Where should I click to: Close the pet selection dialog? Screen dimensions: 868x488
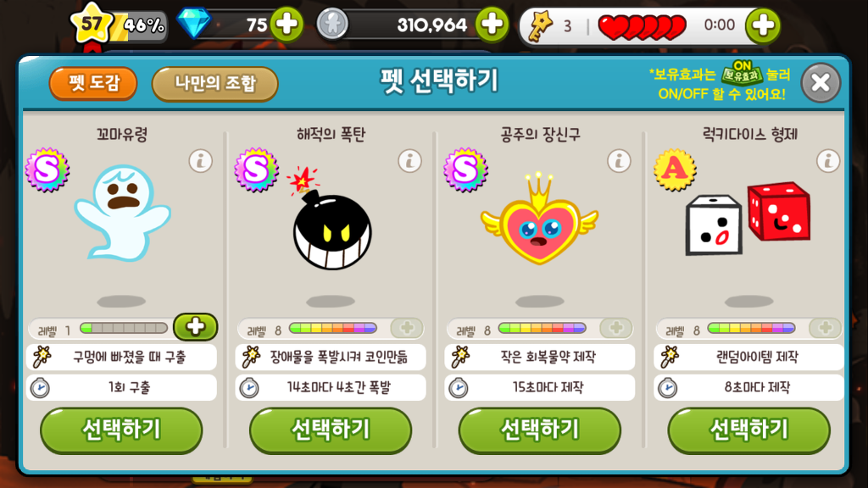(x=821, y=83)
